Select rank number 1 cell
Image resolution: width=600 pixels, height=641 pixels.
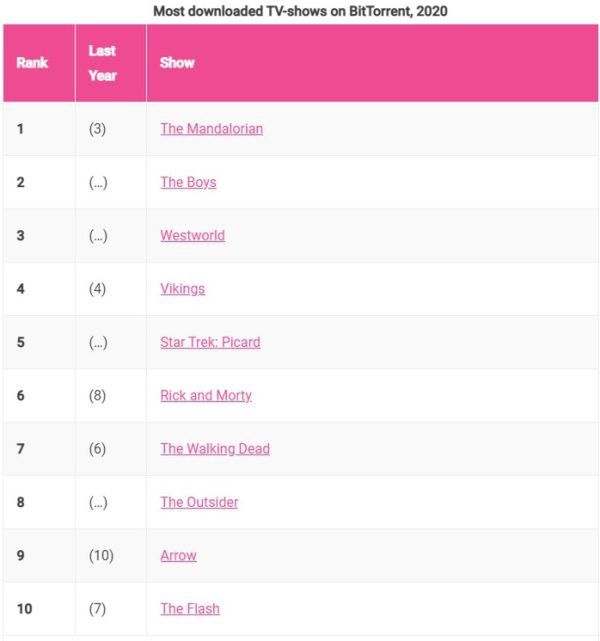click(x=21, y=129)
